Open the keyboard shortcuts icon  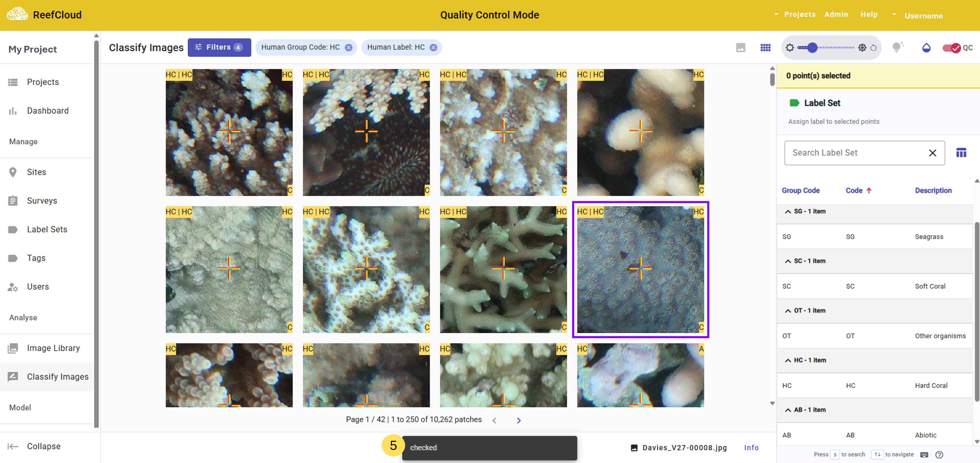tap(924, 455)
